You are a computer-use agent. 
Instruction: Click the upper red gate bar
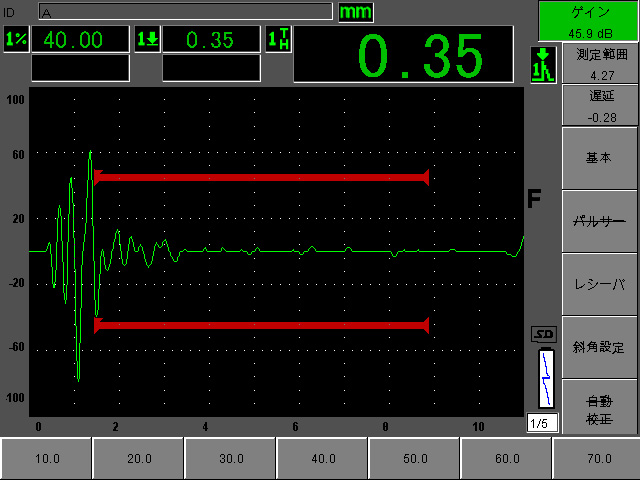(x=261, y=177)
